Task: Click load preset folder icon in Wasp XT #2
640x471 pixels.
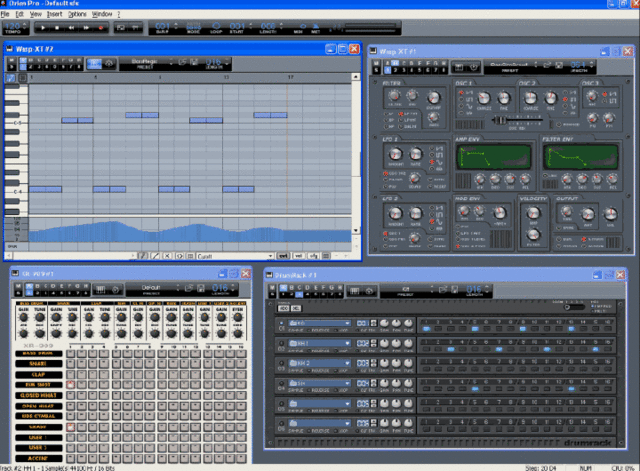Action: point(182,62)
